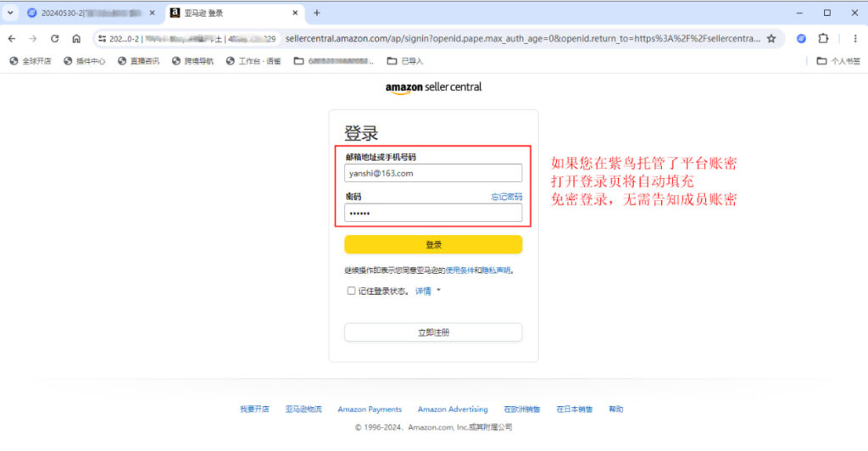Image resolution: width=868 pixels, height=451 pixels.
Task: Bookmark this page with the star icon
Action: (771, 39)
